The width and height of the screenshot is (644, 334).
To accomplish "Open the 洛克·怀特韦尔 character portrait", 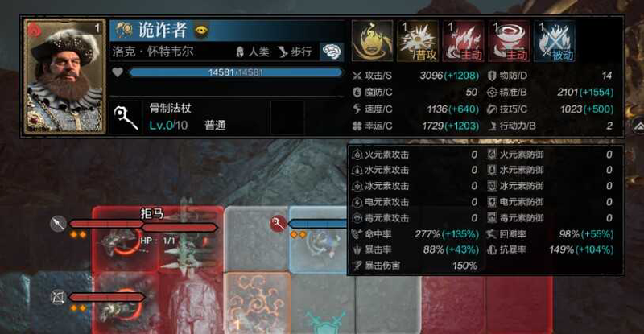I will coord(65,76).
